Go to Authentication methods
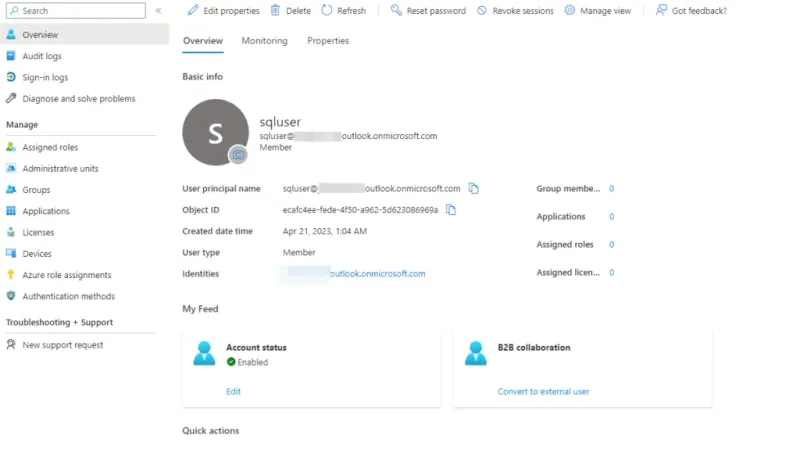 (68, 296)
